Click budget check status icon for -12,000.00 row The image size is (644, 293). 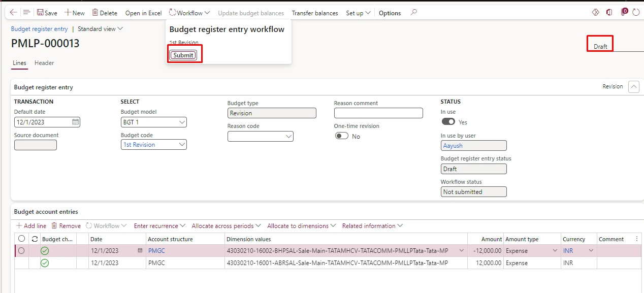tap(45, 250)
